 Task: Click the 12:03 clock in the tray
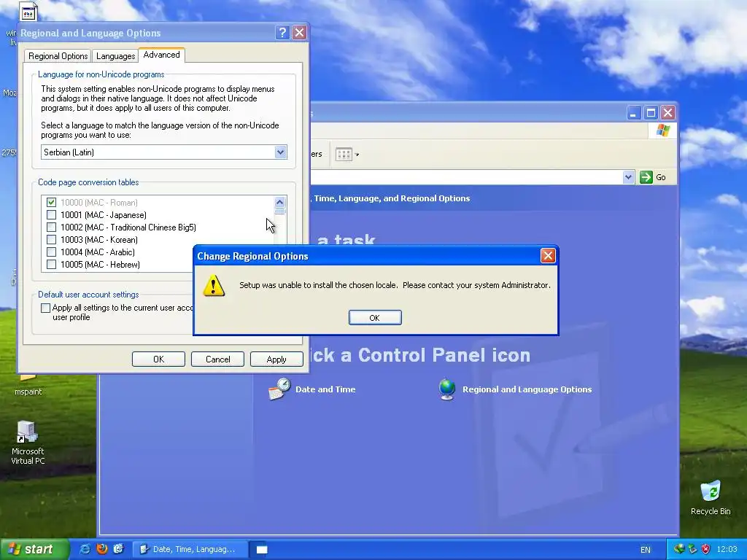tap(727, 549)
